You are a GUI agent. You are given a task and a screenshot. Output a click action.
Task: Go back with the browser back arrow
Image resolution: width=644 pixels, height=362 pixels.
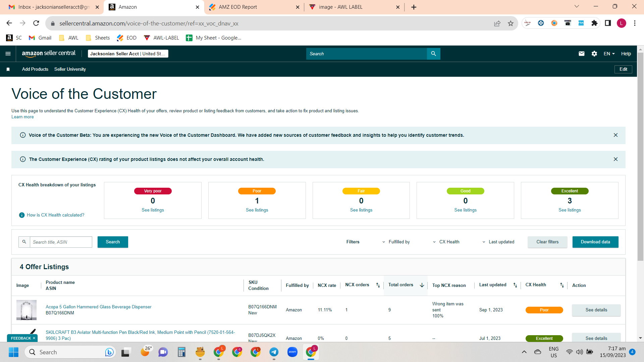pos(9,23)
